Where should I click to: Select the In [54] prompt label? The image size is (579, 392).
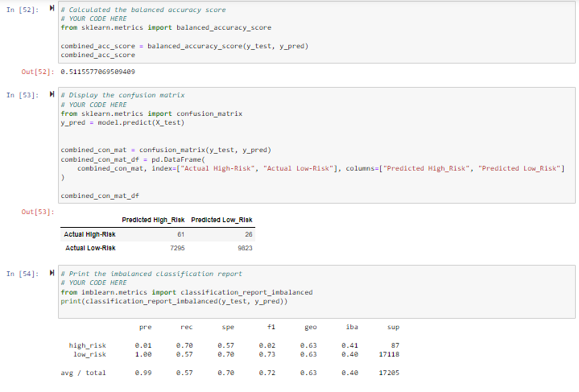point(23,274)
